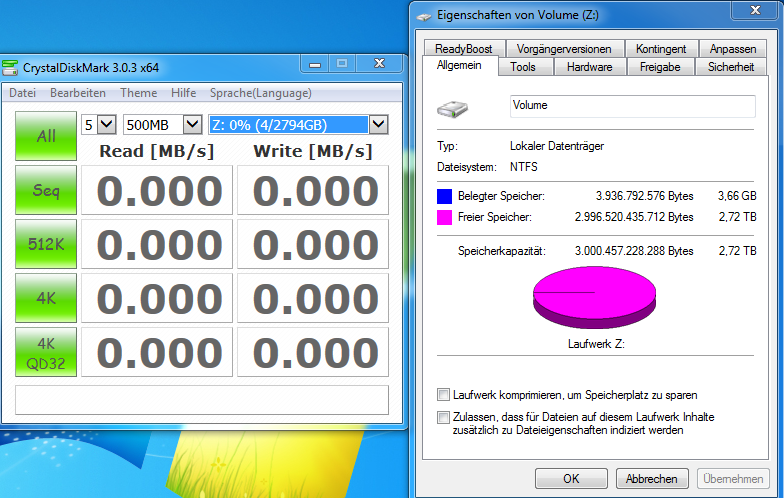Viewport: 784px width, 498px height.
Task: Click the Seq read result 0.000
Action: pyautogui.click(x=157, y=190)
